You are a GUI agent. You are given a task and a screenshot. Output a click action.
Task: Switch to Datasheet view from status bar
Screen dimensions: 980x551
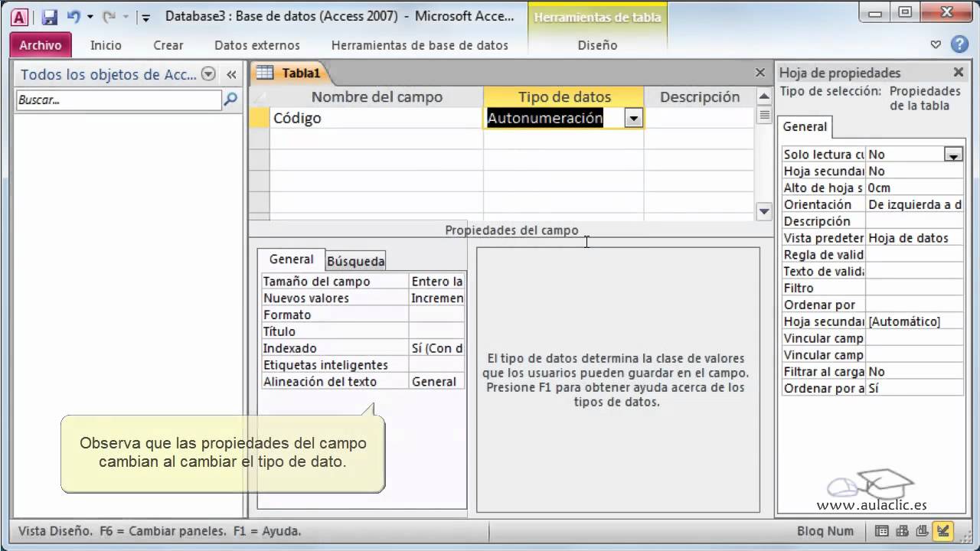pyautogui.click(x=882, y=531)
